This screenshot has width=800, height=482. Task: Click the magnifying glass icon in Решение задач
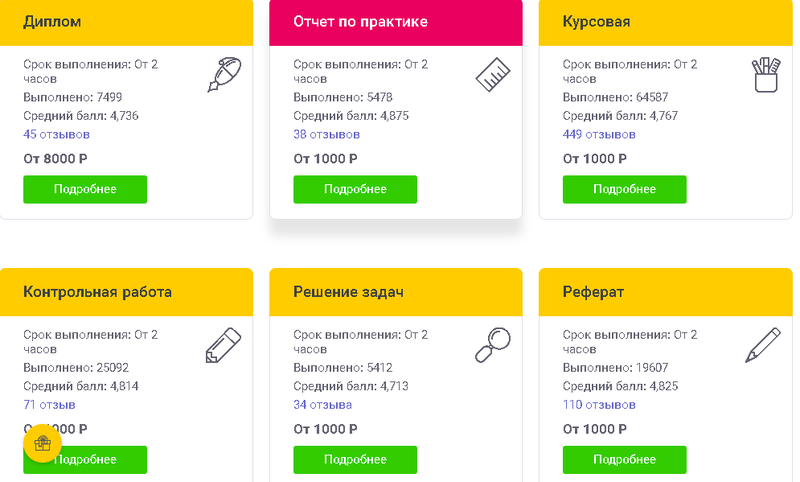point(492,345)
